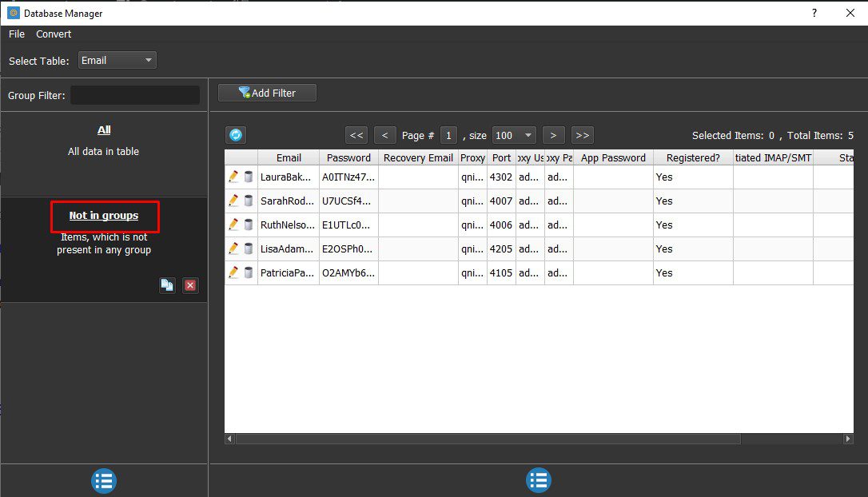Expand the page size 100 dropdown
868x497 pixels.
click(x=514, y=135)
